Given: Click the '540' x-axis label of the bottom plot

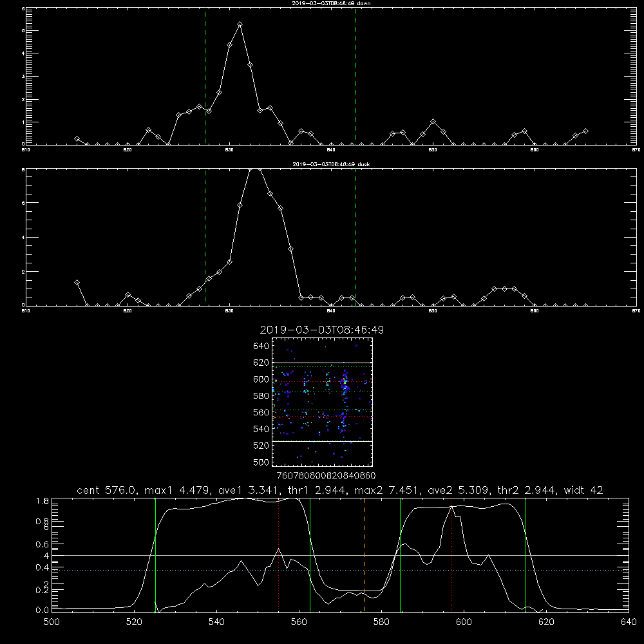Looking at the screenshot, I should (216, 622).
